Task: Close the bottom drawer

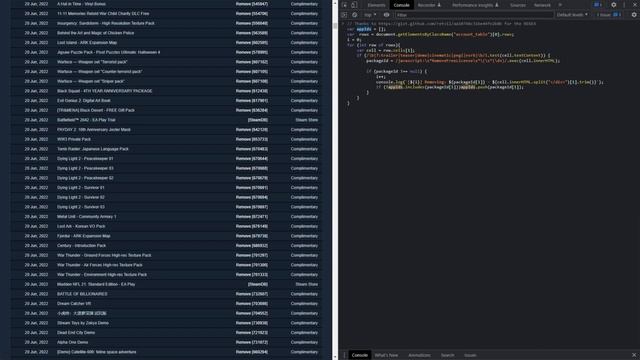Action: (x=634, y=355)
